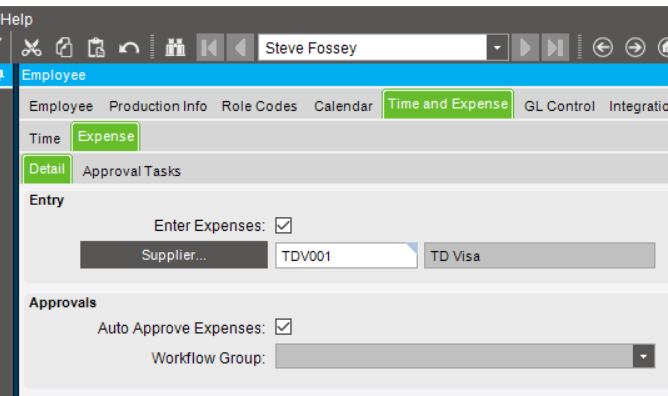Viewport: 668px width, 396px height.
Task: Toggle the Auto Approve Expenses checkbox
Action: 283,327
